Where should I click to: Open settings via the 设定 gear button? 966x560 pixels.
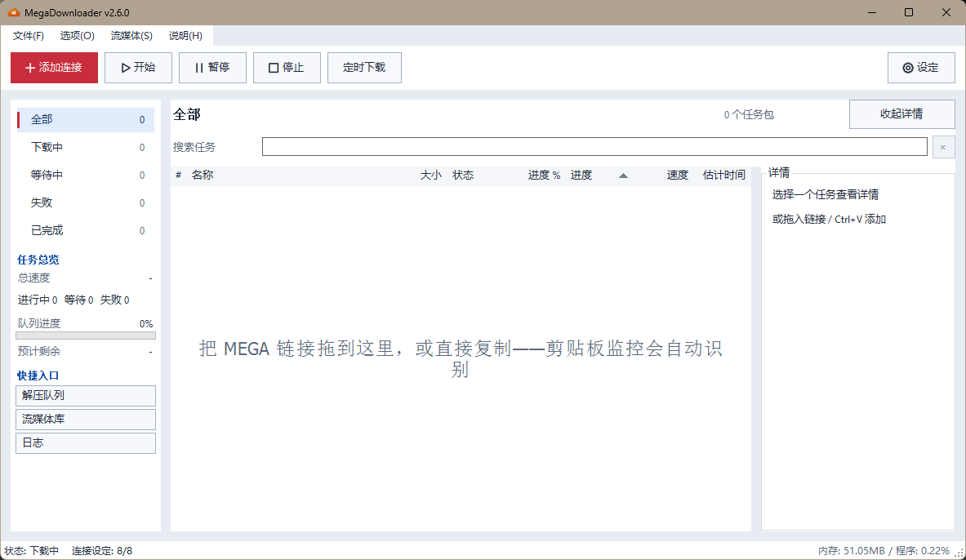click(x=921, y=68)
